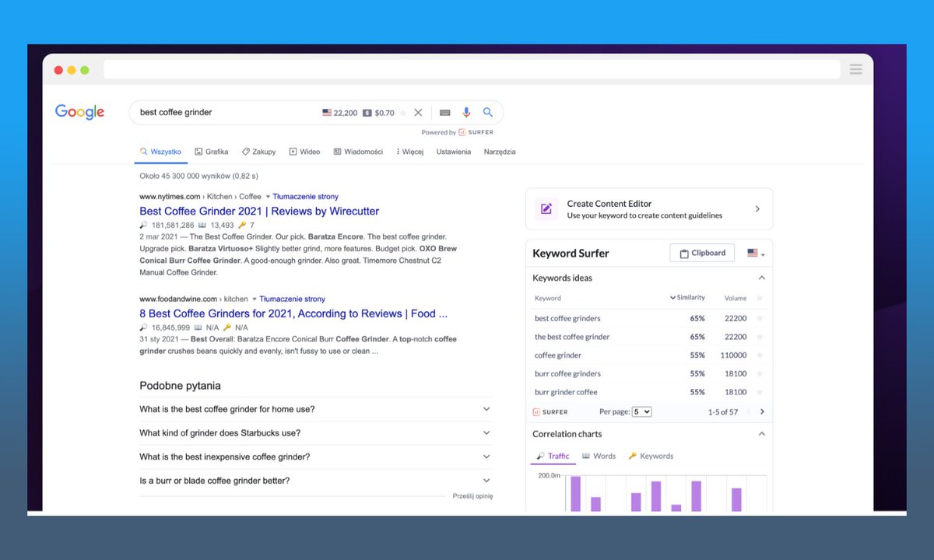Click 'Około 45 300 000 wyników' result count
934x560 pixels.
[x=198, y=177]
